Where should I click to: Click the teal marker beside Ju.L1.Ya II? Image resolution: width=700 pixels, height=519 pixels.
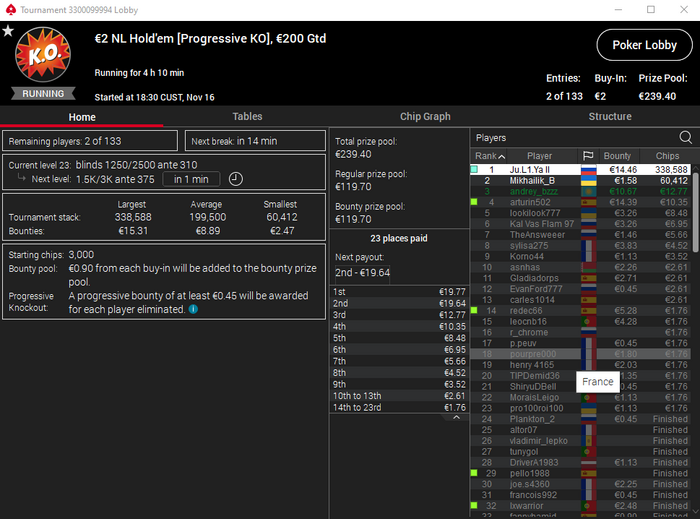474,170
